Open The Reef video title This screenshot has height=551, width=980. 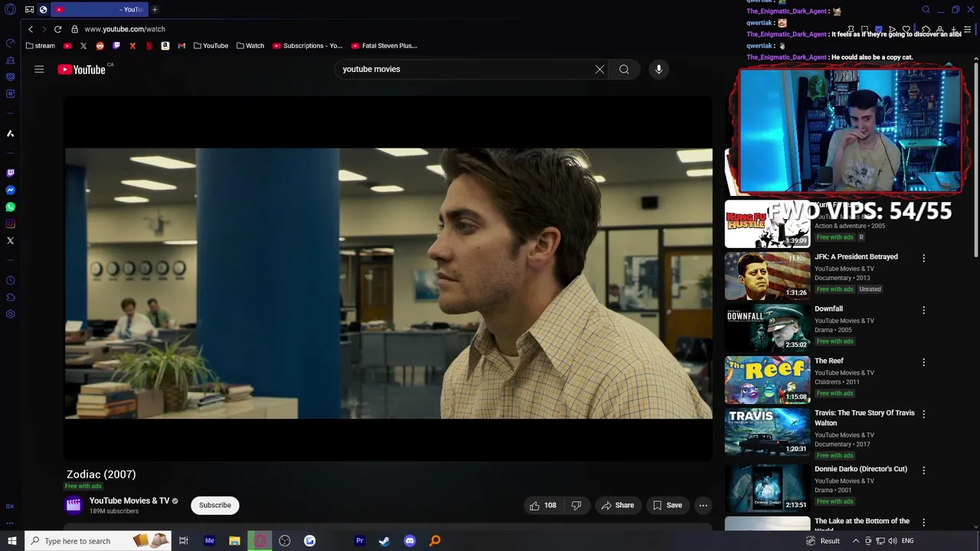tap(828, 360)
